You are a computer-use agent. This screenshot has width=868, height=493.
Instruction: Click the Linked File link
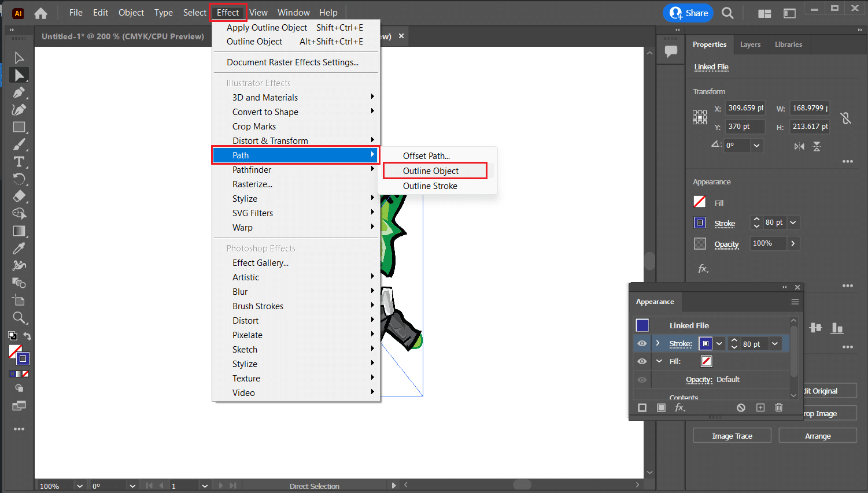[x=711, y=67]
